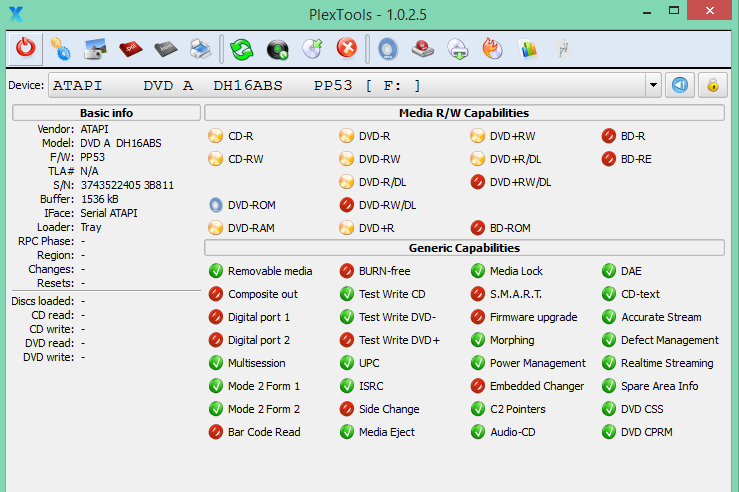739x492 pixels.
Task: Click the 'Defect Management' label
Action: point(670,340)
